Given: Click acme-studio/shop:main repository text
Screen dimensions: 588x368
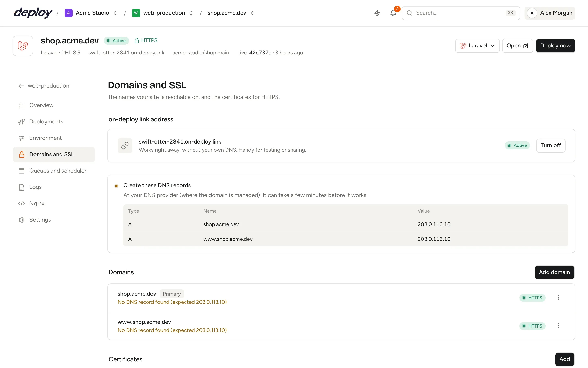Looking at the screenshot, I should click(201, 53).
